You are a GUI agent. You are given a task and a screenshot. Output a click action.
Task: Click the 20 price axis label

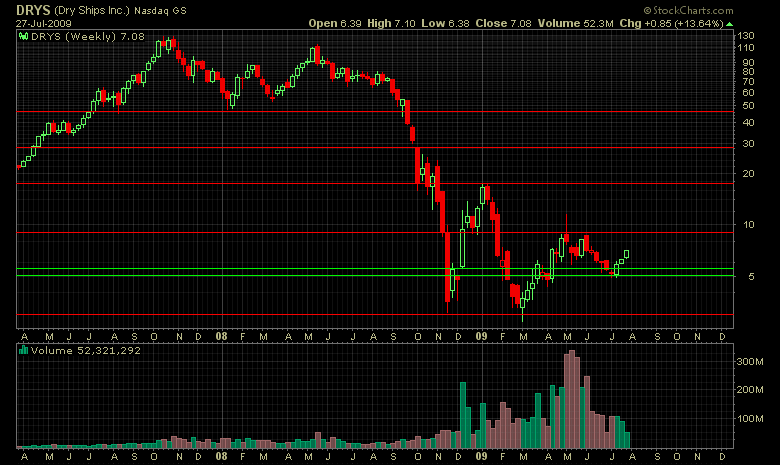point(749,174)
